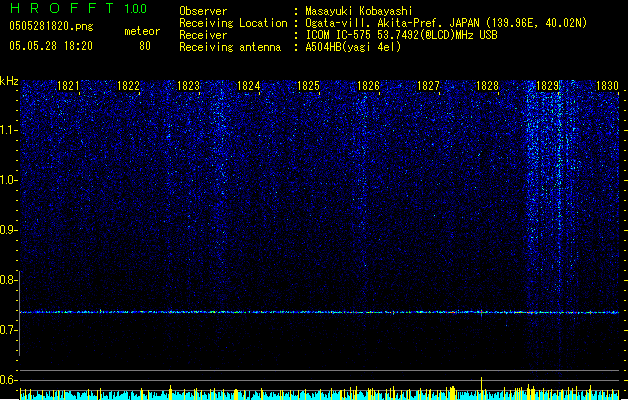Click the 0.8 kHz axis label
Screen dimensions: 629x400
(9, 280)
